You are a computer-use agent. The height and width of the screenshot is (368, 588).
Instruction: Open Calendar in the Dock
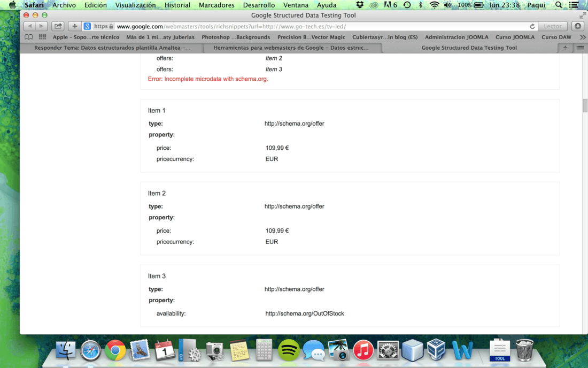coord(165,350)
